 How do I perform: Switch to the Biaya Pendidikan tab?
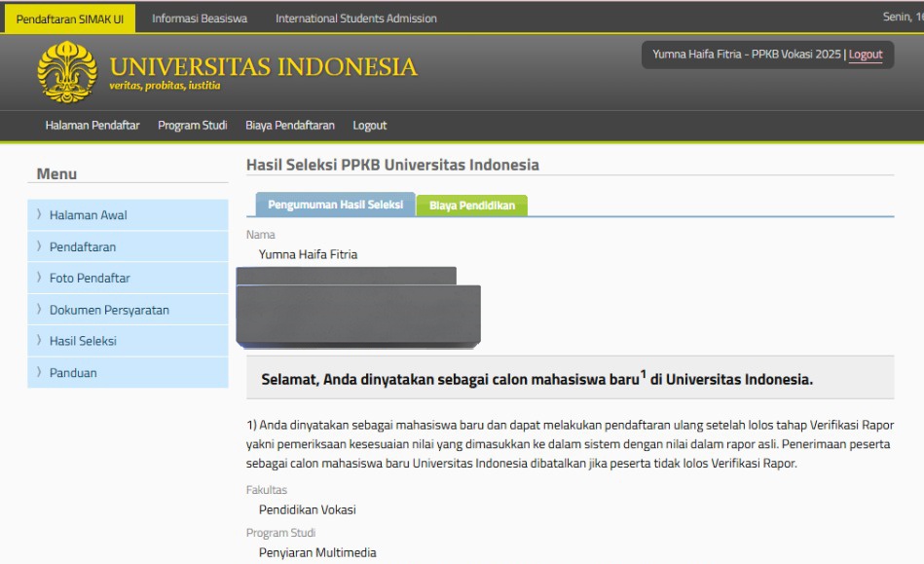point(472,206)
